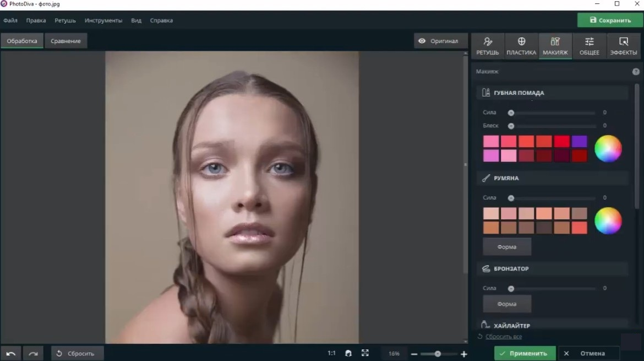Redo the action arrow

pos(33,353)
